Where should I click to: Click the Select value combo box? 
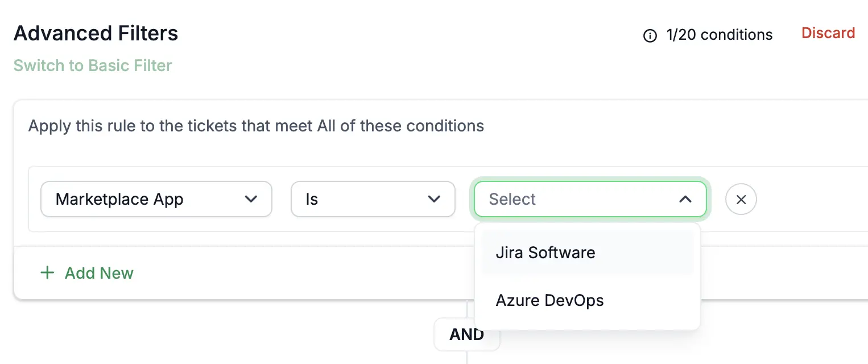click(590, 199)
